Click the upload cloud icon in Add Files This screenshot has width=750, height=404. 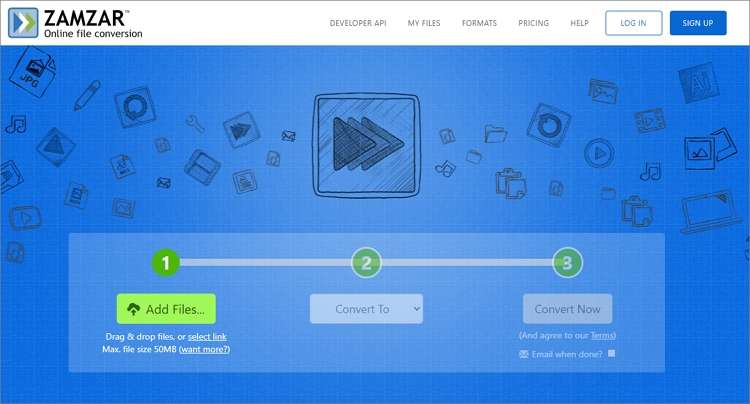tap(133, 309)
